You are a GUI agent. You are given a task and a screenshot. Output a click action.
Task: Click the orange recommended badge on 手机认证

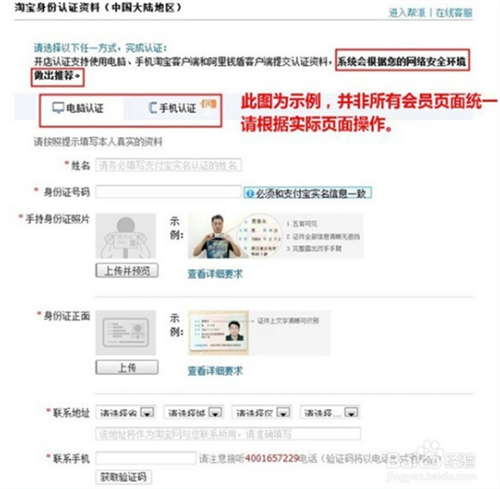(208, 104)
